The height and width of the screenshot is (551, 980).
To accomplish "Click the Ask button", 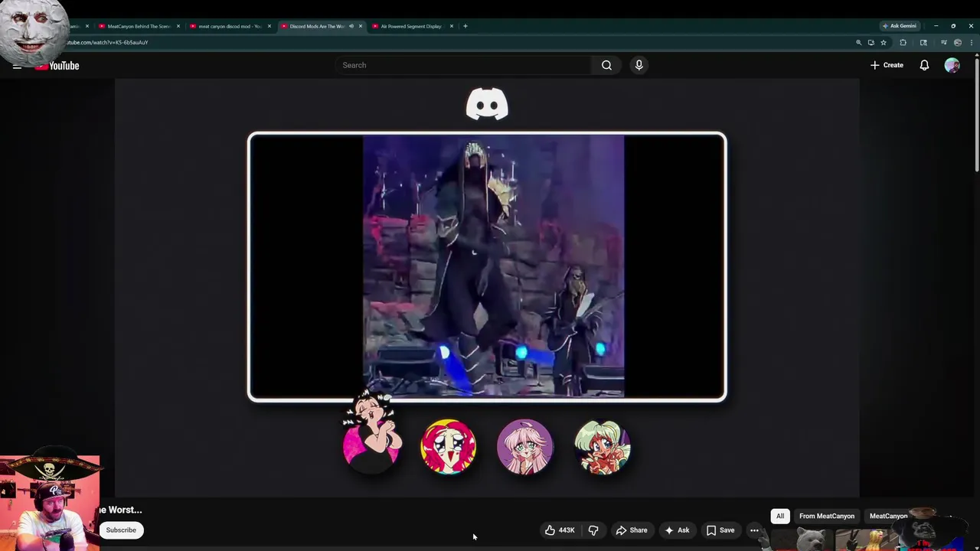I will click(677, 530).
